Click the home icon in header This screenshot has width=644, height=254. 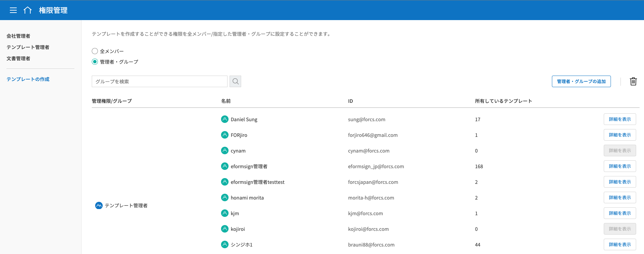point(28,10)
